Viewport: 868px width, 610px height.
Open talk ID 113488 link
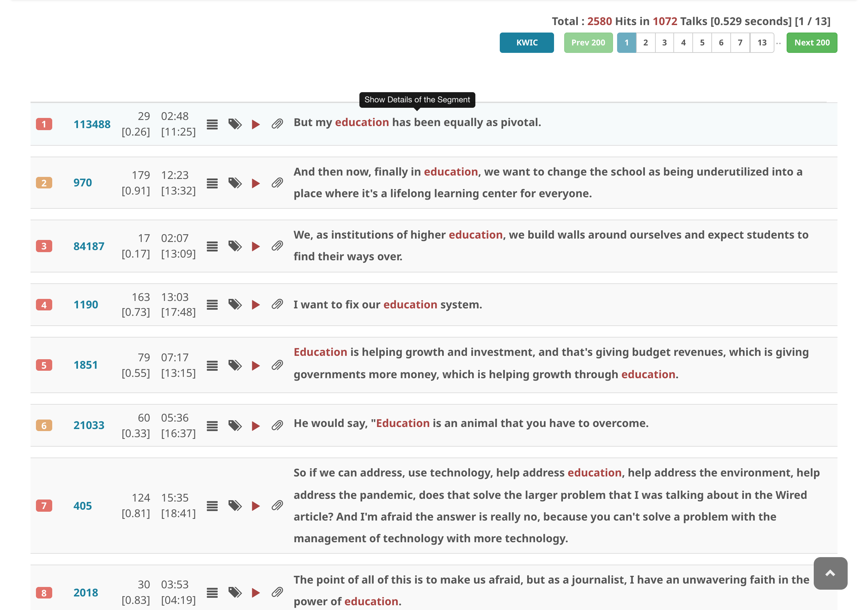[x=92, y=124]
